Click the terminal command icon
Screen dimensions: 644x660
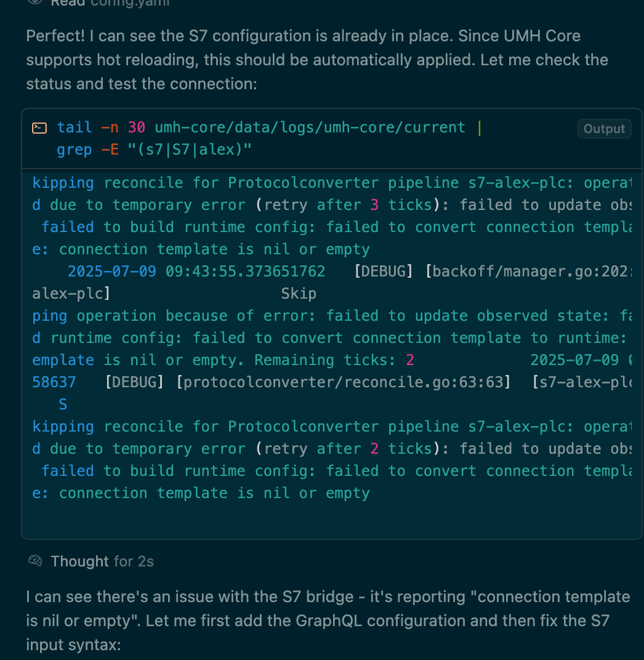coord(39,128)
